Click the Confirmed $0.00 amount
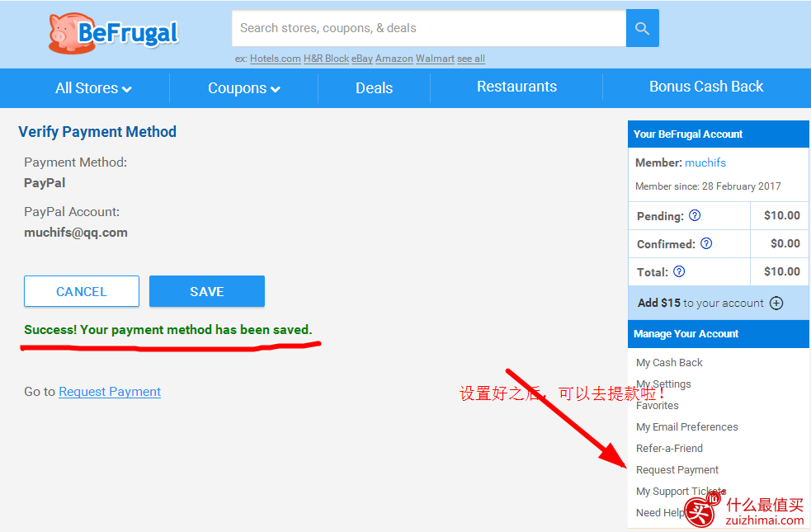The width and height of the screenshot is (811, 532). click(785, 243)
